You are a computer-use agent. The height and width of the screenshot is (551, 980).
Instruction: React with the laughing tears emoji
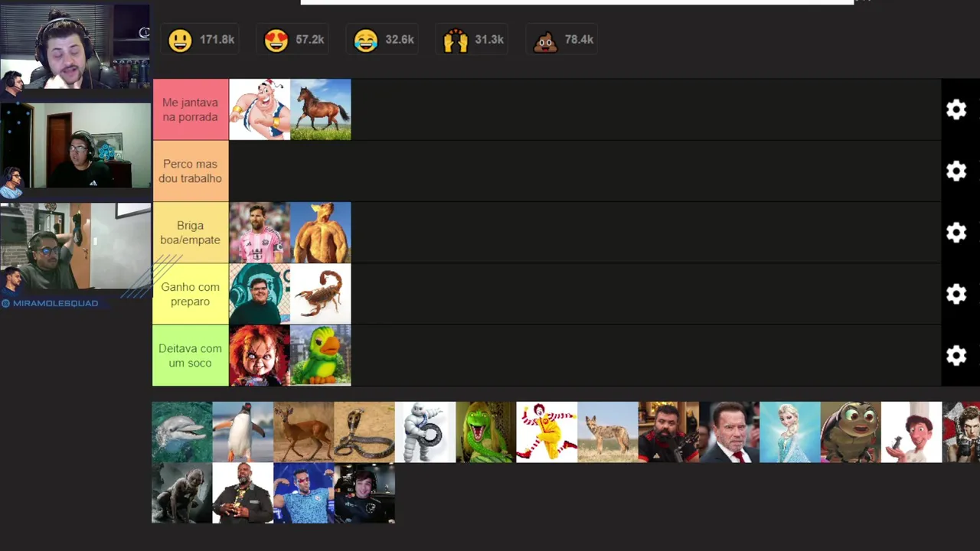[366, 40]
